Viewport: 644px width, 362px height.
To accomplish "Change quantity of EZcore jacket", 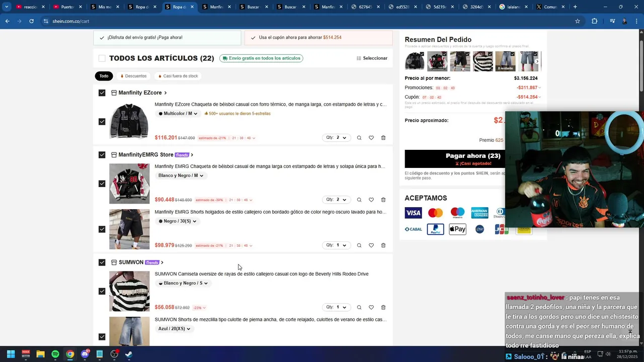I will [x=336, y=138].
